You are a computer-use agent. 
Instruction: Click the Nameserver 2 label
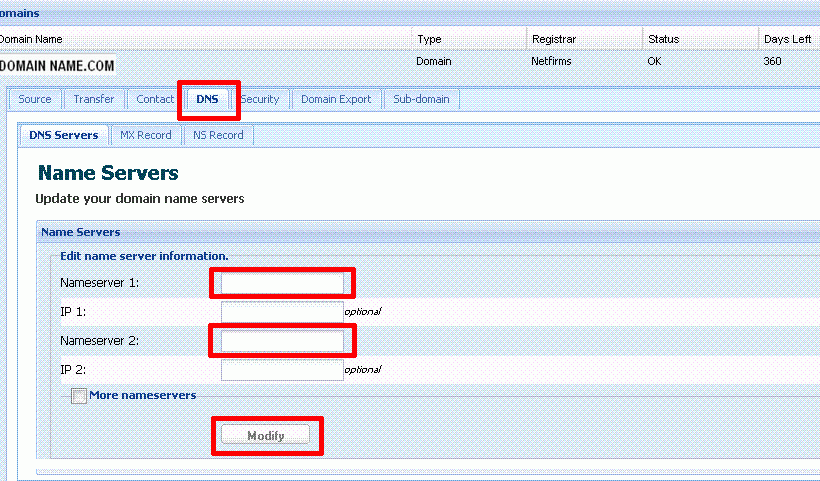99,341
